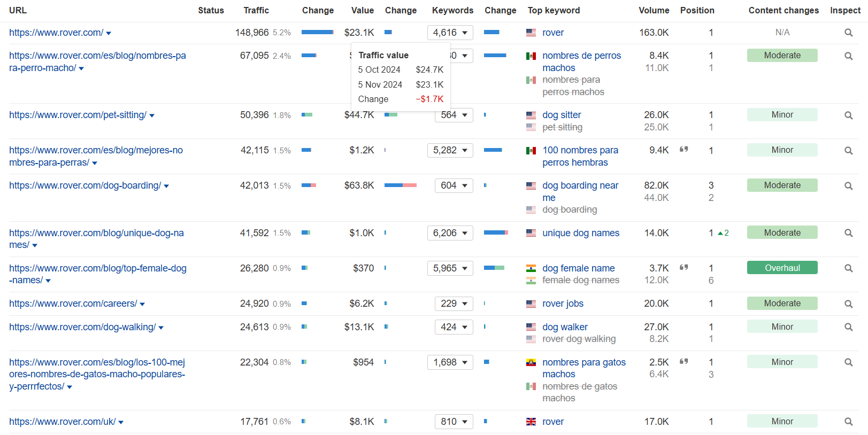Open keywords dropdown showing 810
Screen dimensions: 868x435
(x=454, y=422)
